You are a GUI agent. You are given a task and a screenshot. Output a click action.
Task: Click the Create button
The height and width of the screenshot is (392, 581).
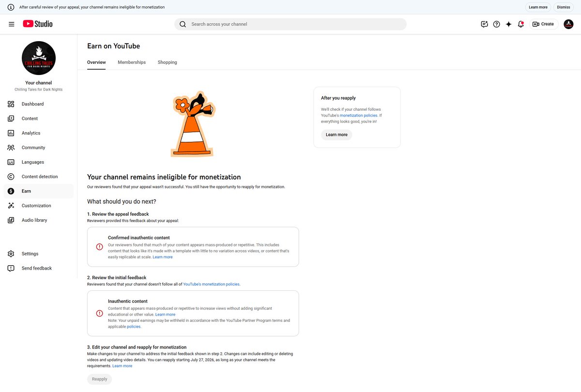coord(544,24)
